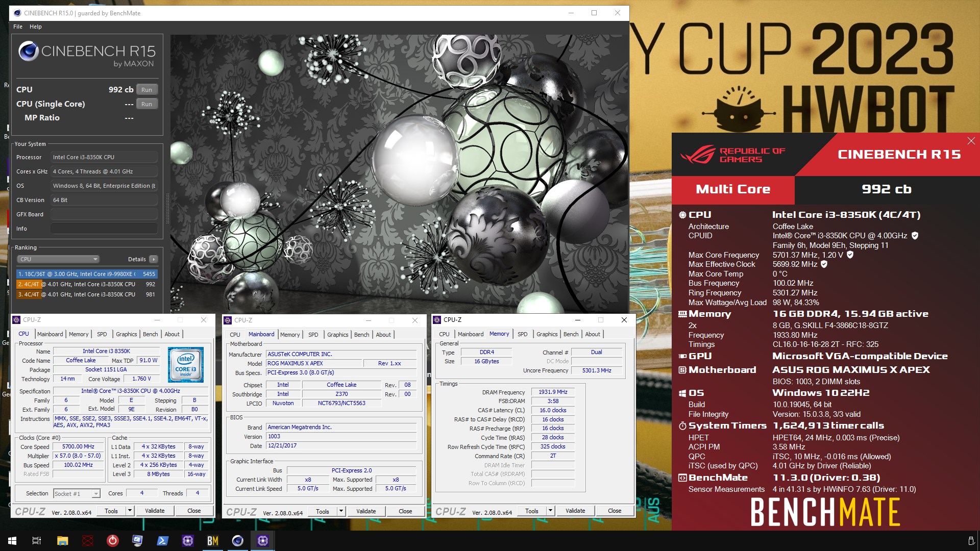Select the ranking entry scoring 992

pyautogui.click(x=87, y=284)
